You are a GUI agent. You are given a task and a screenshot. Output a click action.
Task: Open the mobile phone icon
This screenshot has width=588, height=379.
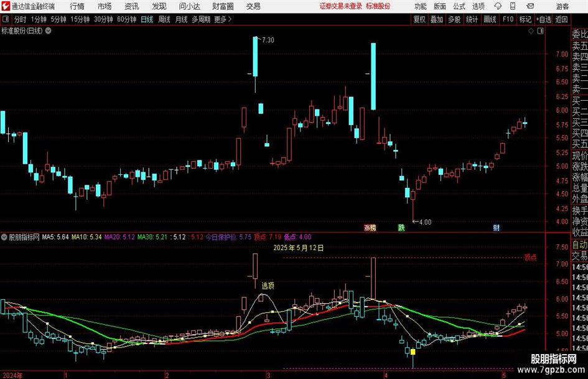513,6
